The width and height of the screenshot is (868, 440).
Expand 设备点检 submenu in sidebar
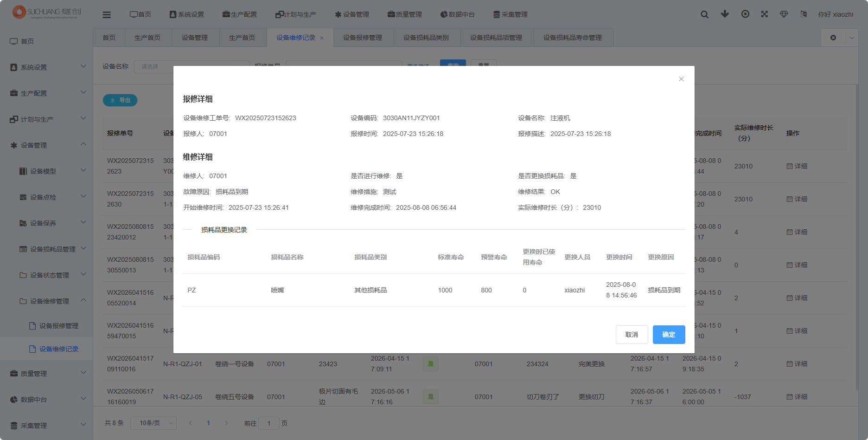[x=46, y=197]
